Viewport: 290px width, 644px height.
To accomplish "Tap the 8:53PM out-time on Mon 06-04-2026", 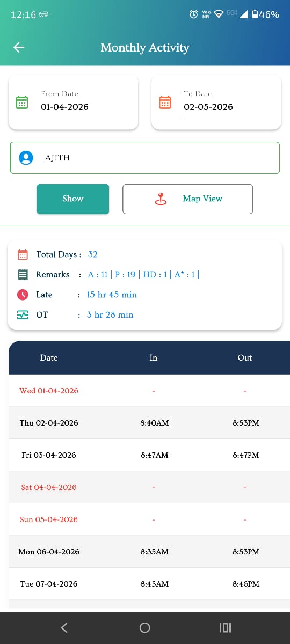I will click(x=246, y=552).
